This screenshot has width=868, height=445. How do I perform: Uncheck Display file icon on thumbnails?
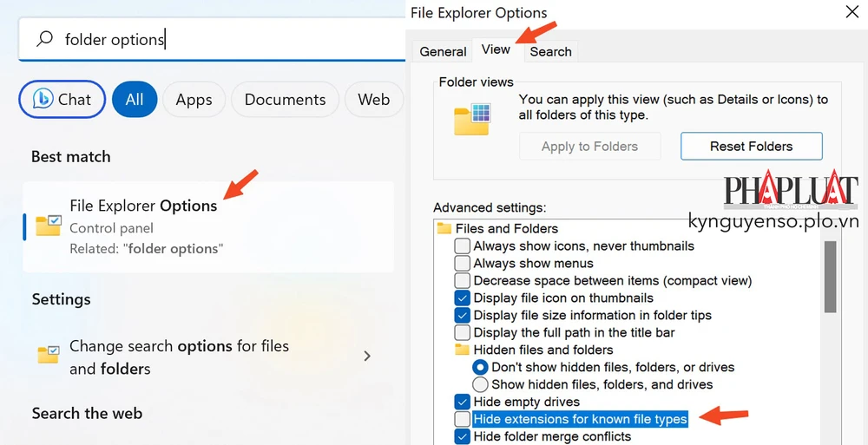[463, 298]
